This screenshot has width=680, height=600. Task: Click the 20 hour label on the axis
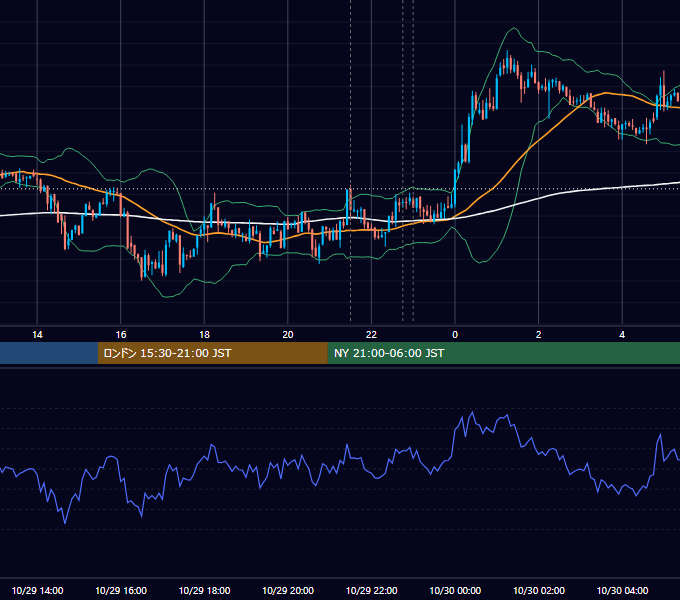click(x=288, y=335)
